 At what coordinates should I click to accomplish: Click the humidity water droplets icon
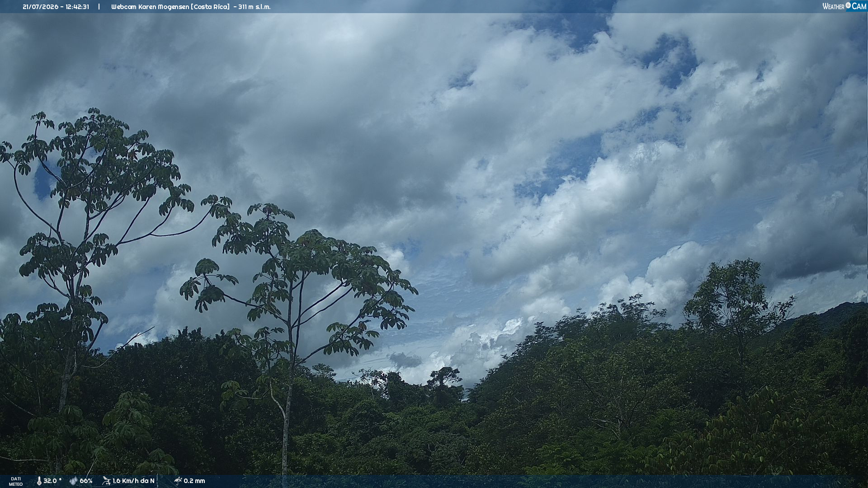tap(73, 481)
